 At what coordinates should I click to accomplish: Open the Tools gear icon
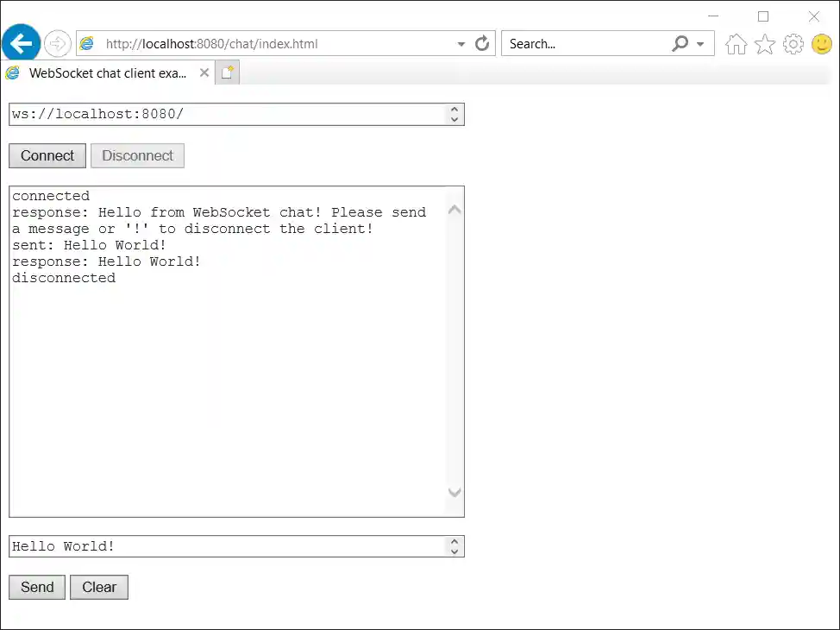click(x=793, y=44)
